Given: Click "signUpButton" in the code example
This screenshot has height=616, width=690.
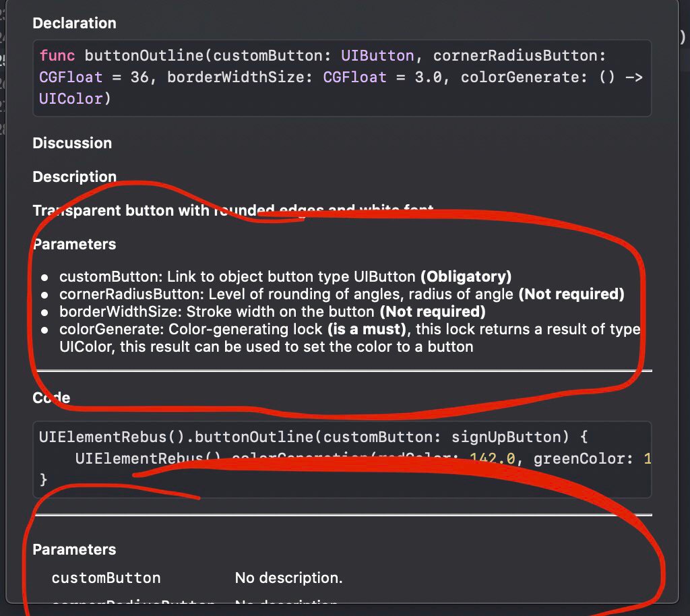Looking at the screenshot, I should (505, 437).
